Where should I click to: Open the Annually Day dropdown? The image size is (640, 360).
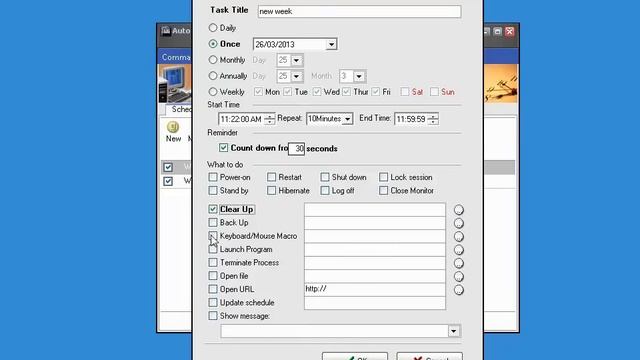coord(296,76)
